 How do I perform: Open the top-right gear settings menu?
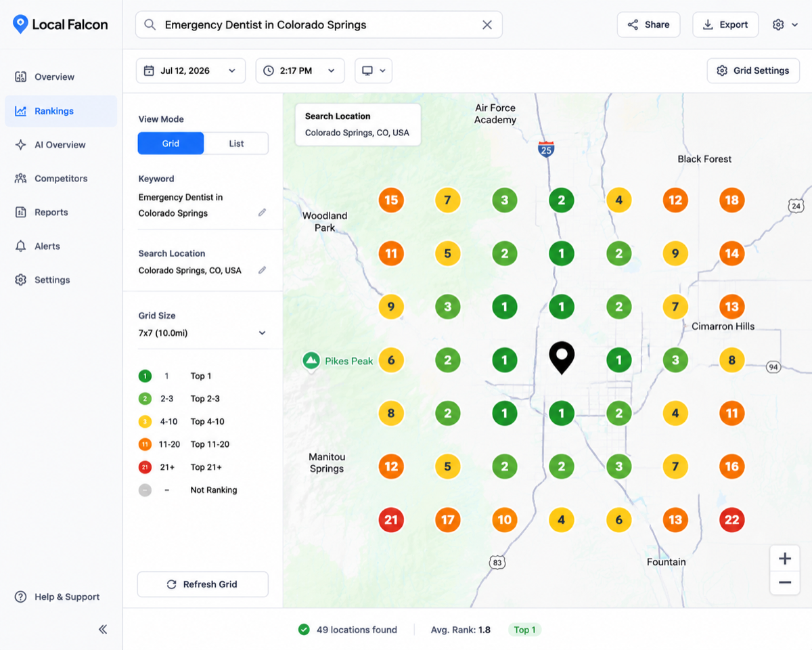pyautogui.click(x=785, y=25)
